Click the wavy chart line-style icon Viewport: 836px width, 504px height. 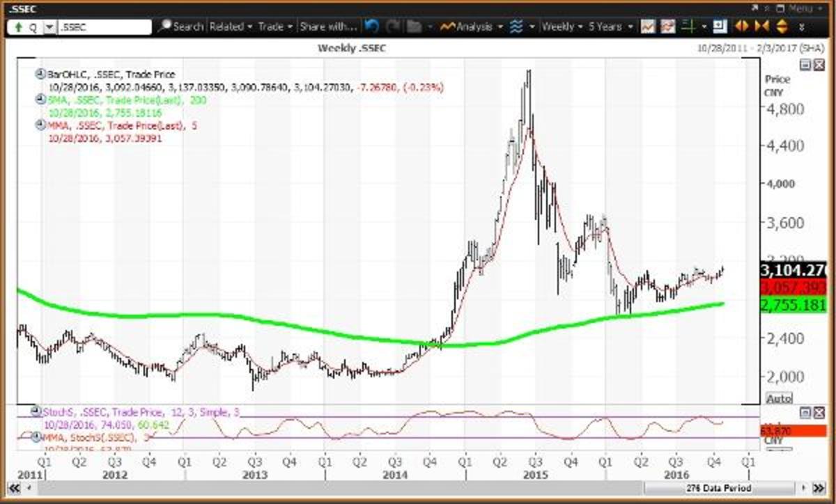coord(516,26)
